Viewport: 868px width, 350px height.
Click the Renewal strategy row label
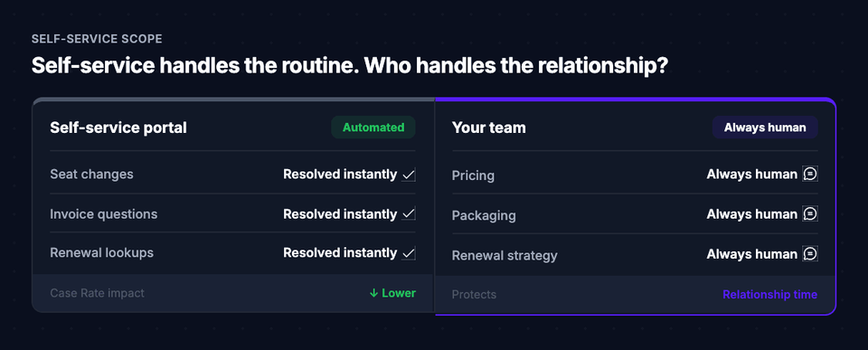[x=505, y=256]
